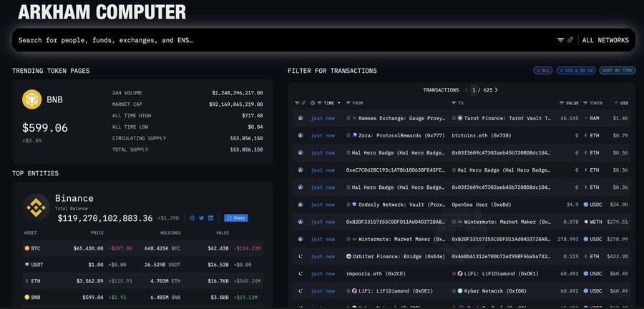
Task: Click the link icon in the search bar
Action: click(570, 40)
